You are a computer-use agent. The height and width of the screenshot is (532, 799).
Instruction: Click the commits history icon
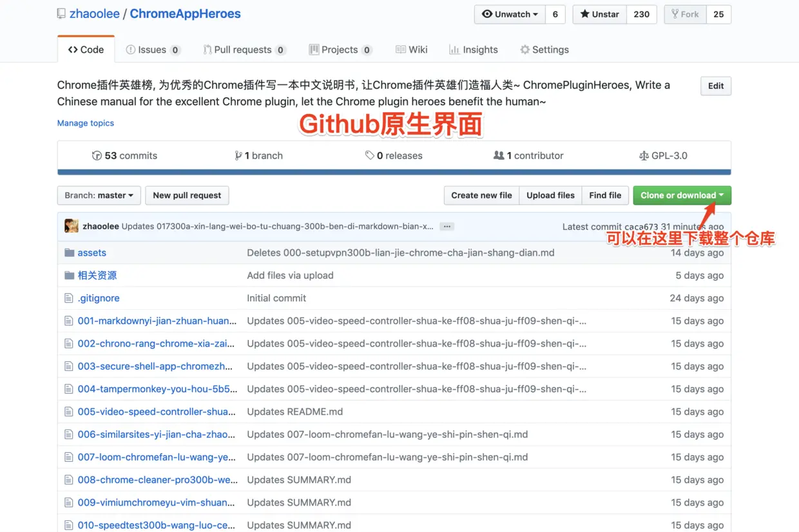[x=97, y=156]
